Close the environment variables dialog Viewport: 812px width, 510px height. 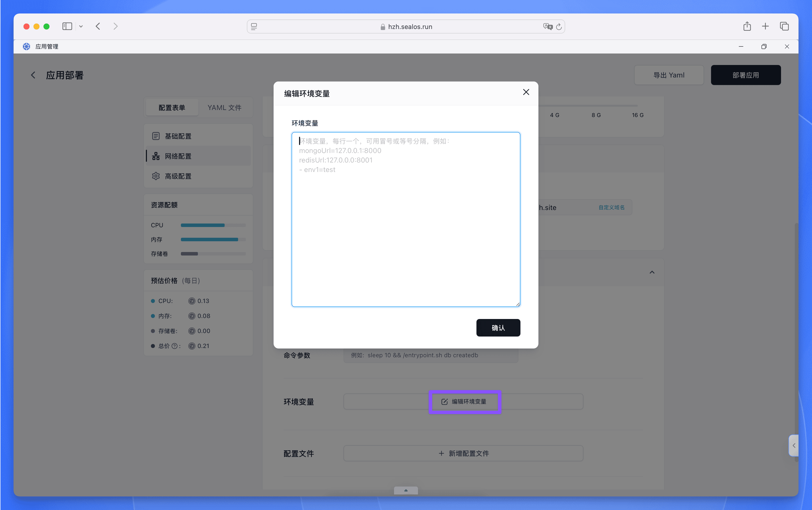click(x=526, y=92)
